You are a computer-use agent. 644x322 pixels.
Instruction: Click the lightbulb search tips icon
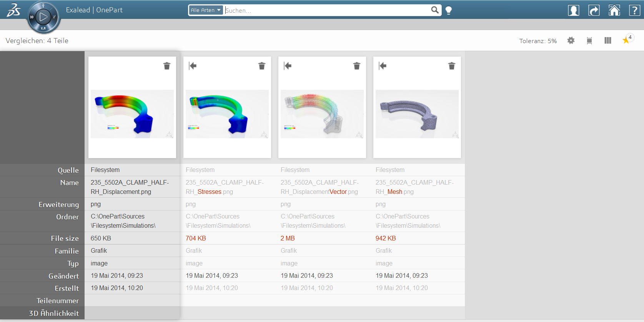tap(448, 10)
